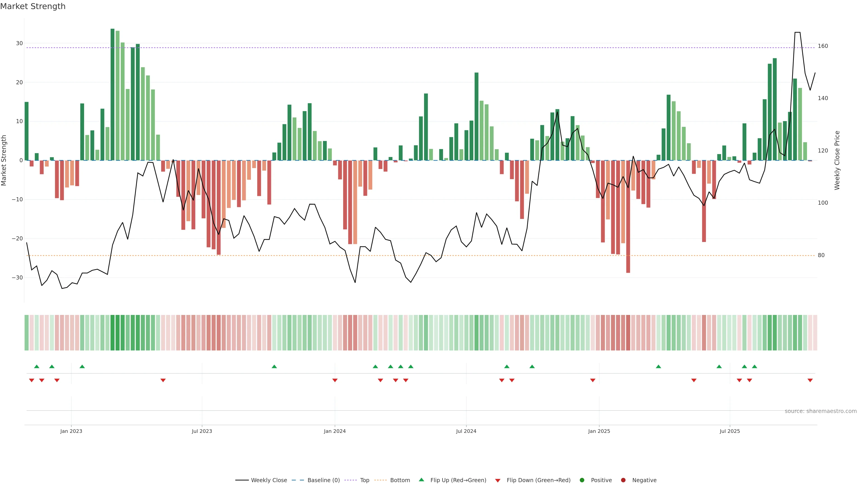The height and width of the screenshot is (488, 868).
Task: Click Negative red circle legend icon
Action: coord(623,480)
